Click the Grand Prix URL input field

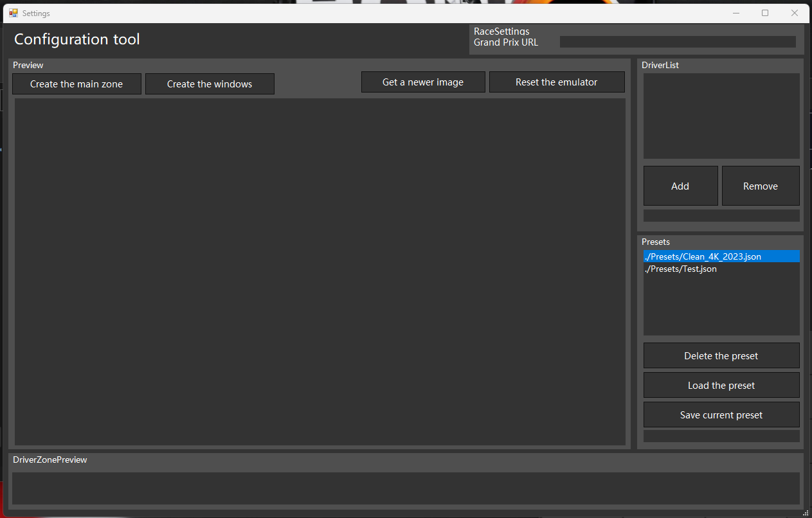677,41
